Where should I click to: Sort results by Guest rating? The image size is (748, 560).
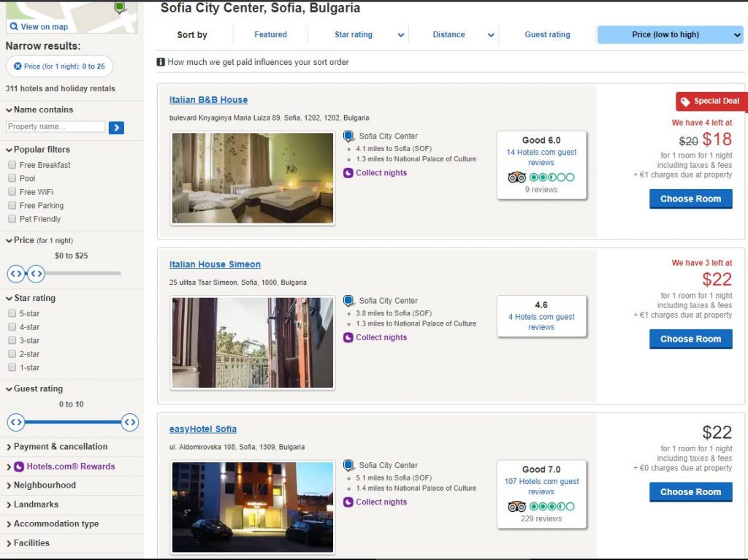547,34
